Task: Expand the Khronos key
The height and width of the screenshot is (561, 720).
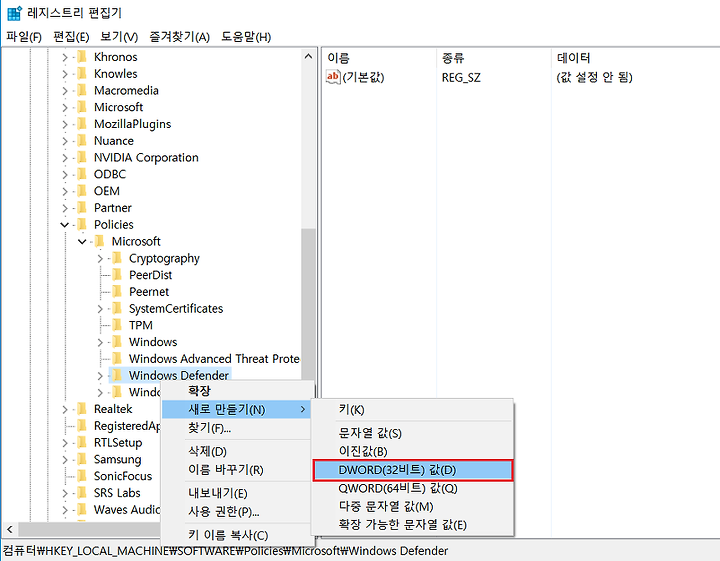Action: (x=65, y=57)
